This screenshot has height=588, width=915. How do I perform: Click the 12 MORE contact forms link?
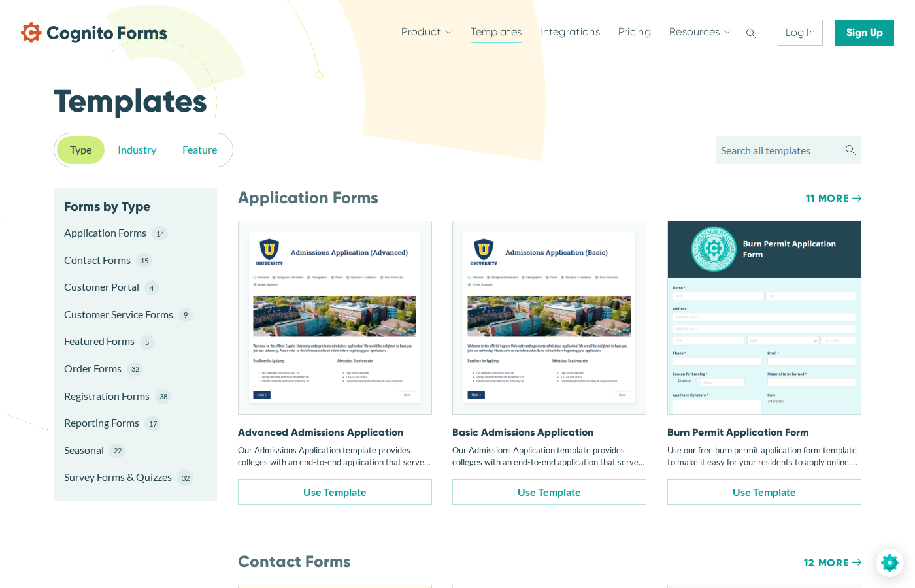[833, 563]
